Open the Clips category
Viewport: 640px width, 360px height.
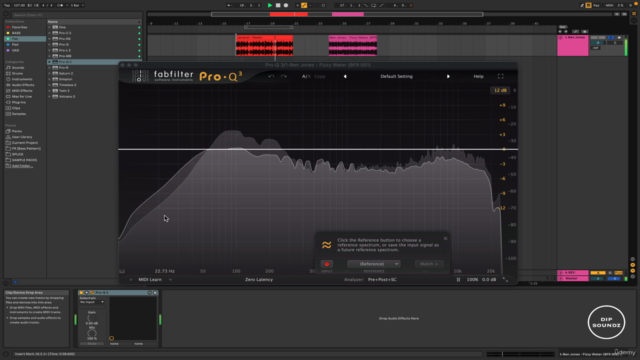tap(16, 108)
